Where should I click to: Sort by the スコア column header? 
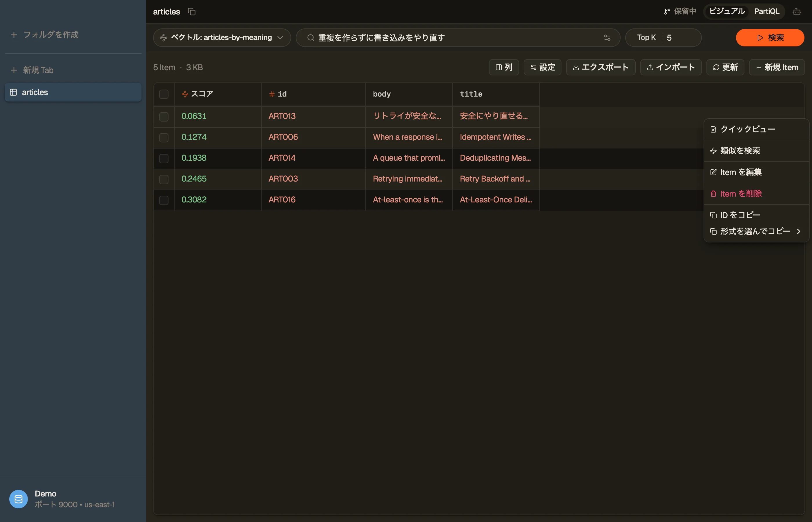(217, 94)
